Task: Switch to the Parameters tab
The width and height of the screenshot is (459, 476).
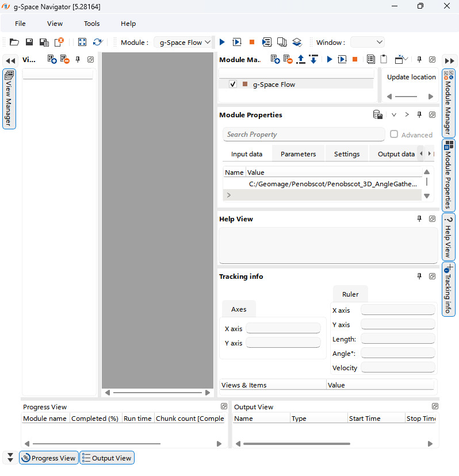Action: 298,154
